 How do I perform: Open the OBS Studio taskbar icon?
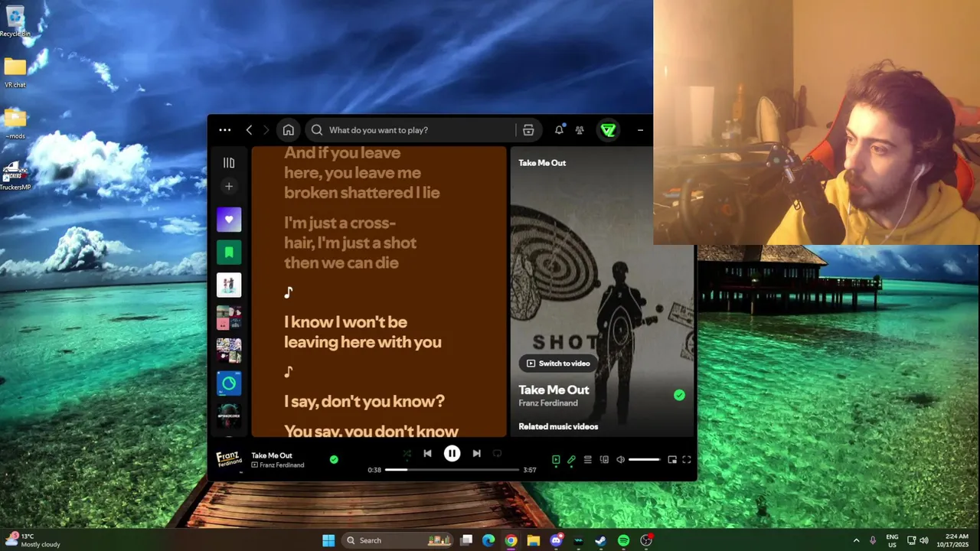pos(646,540)
